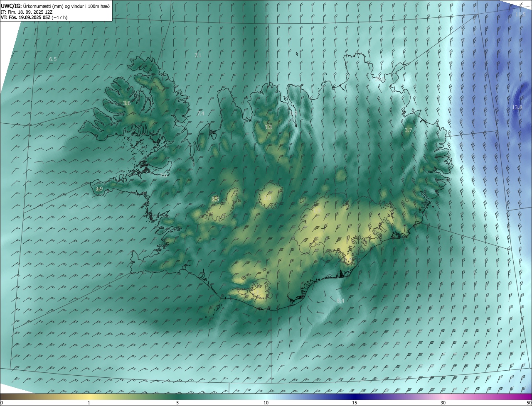Screen dimensions: 532x406
Task: Click the '30' tick on the color scale
Action: 443,403
